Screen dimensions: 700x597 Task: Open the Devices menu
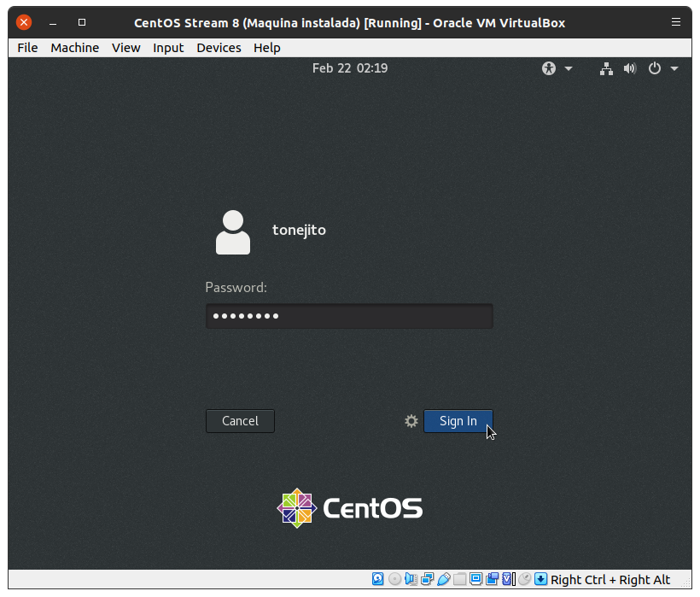tap(219, 48)
